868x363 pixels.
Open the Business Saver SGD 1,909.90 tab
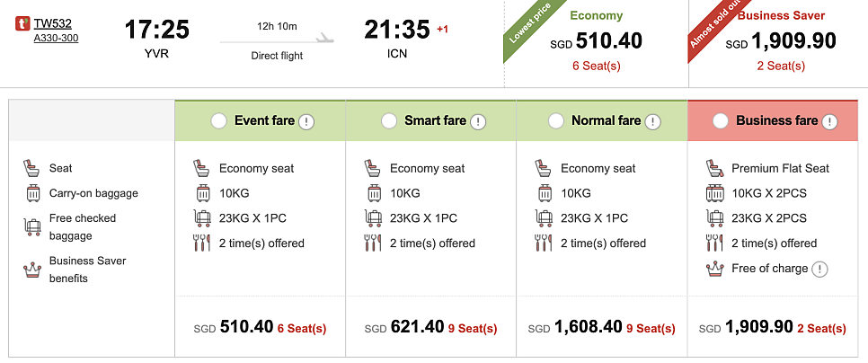(780, 42)
